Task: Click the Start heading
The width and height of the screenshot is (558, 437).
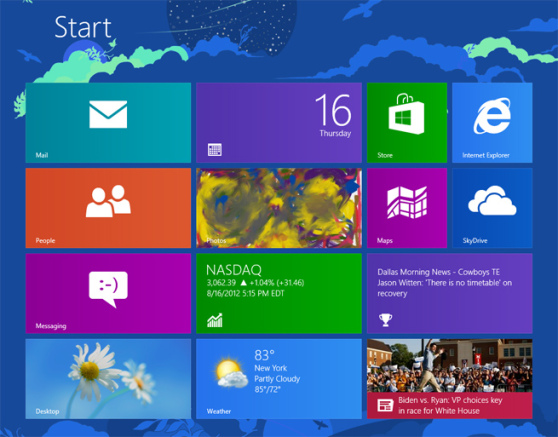Action: tap(83, 27)
